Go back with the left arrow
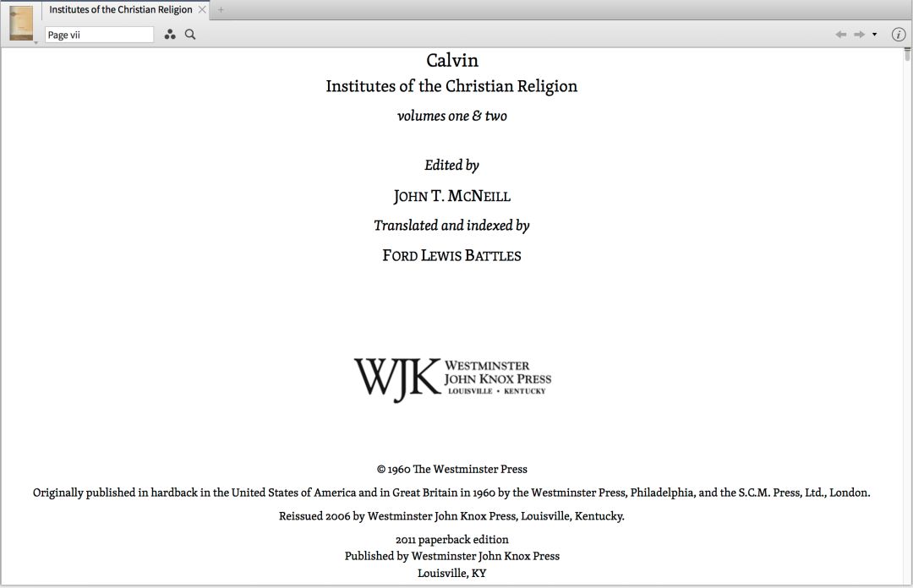913x588 pixels. [x=841, y=35]
